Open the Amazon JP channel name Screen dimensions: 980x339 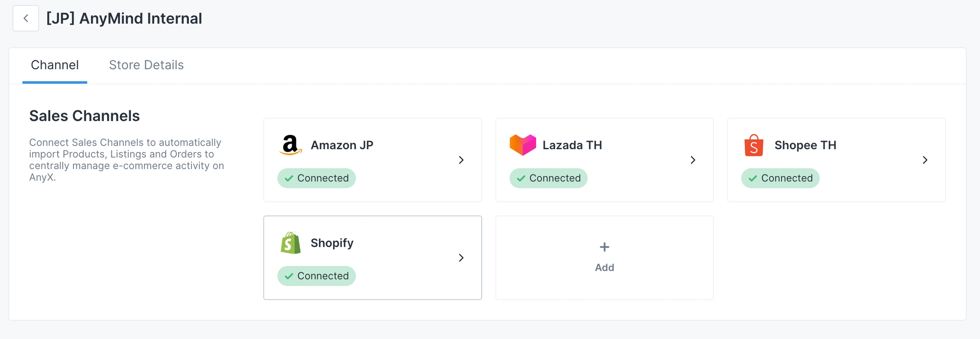point(342,145)
